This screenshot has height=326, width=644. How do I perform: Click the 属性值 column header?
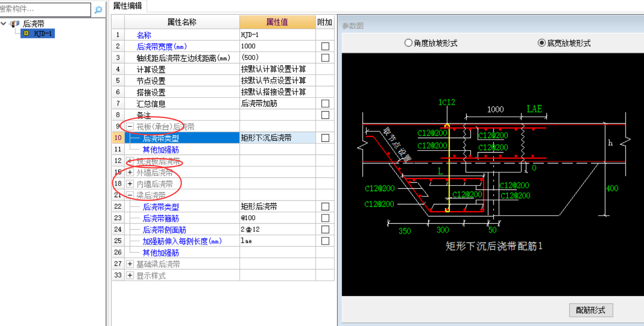(277, 22)
